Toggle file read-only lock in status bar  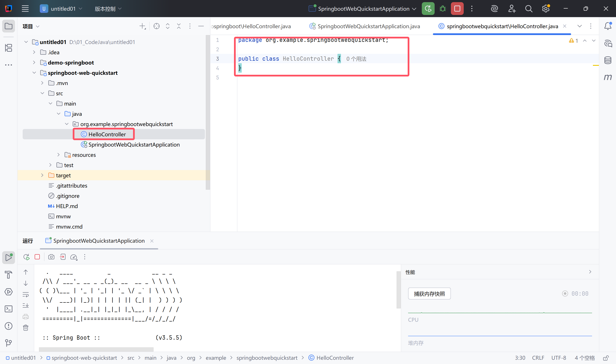(x=606, y=358)
